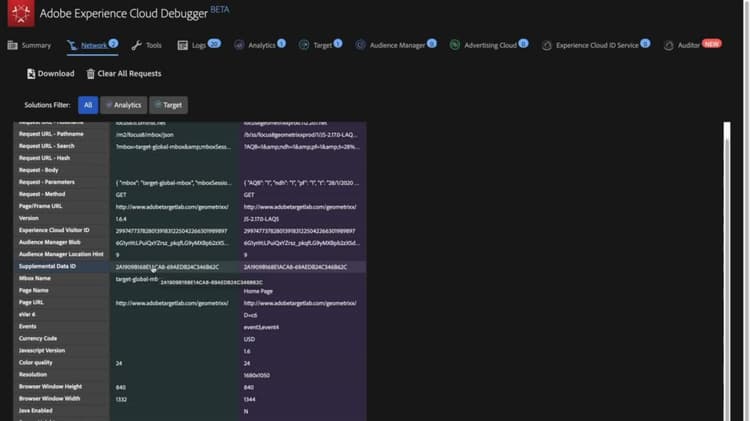Click the 'Request - Parameters' row label
The height and width of the screenshot is (421, 750).
click(47, 182)
